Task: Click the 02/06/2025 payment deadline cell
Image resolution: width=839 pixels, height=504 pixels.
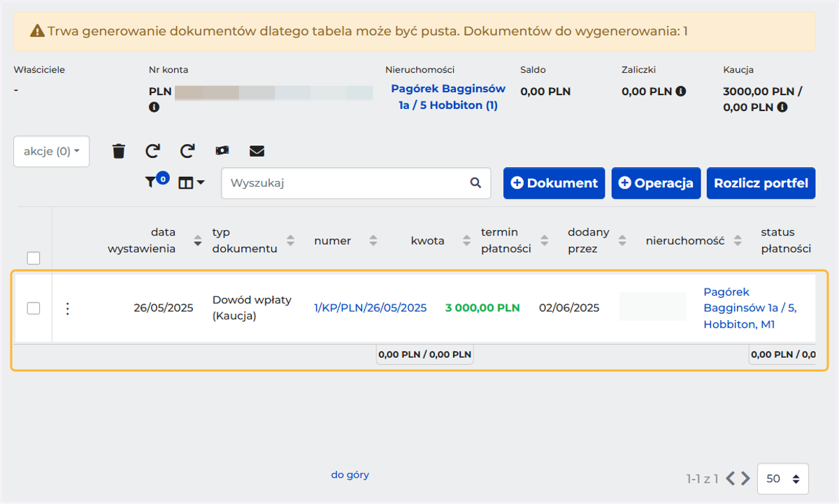Action: tap(569, 308)
